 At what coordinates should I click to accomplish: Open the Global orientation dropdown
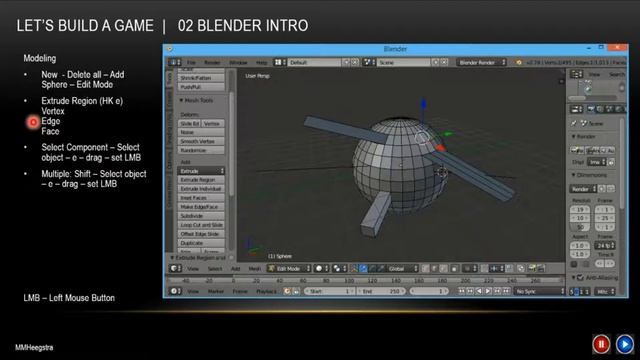[x=403, y=268]
